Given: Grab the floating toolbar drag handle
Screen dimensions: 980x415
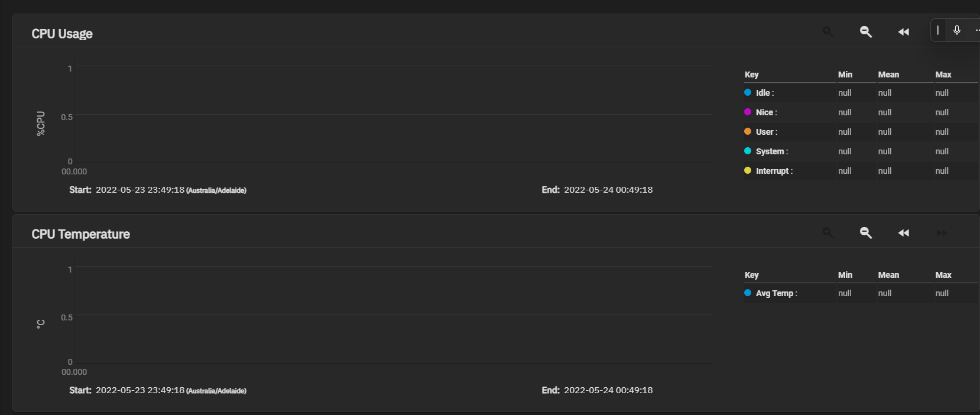Looking at the screenshot, I should tap(937, 30).
